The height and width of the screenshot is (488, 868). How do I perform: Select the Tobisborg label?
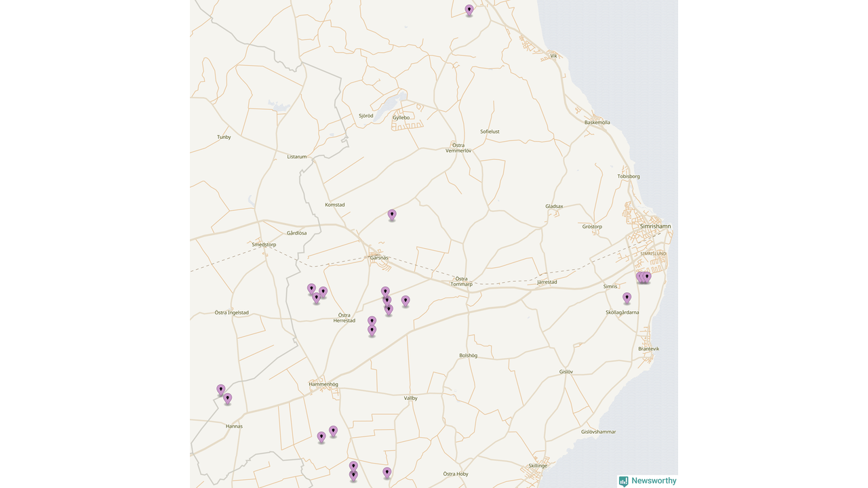coord(629,176)
